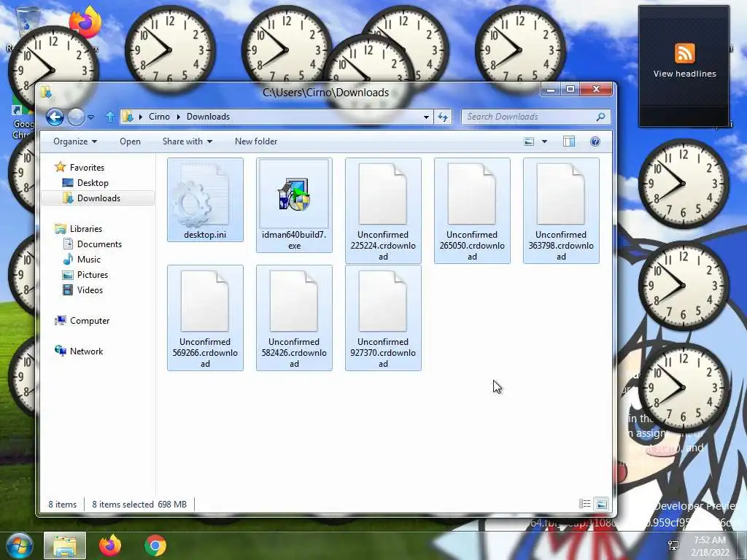This screenshot has height=560, width=747.
Task: Click the Search Downloads field
Action: click(x=535, y=117)
